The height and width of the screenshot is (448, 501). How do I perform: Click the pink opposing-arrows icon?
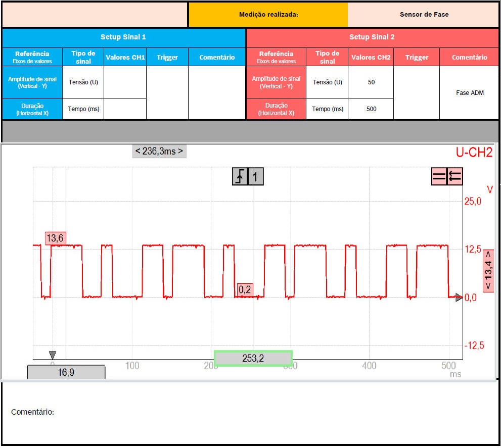[455, 176]
